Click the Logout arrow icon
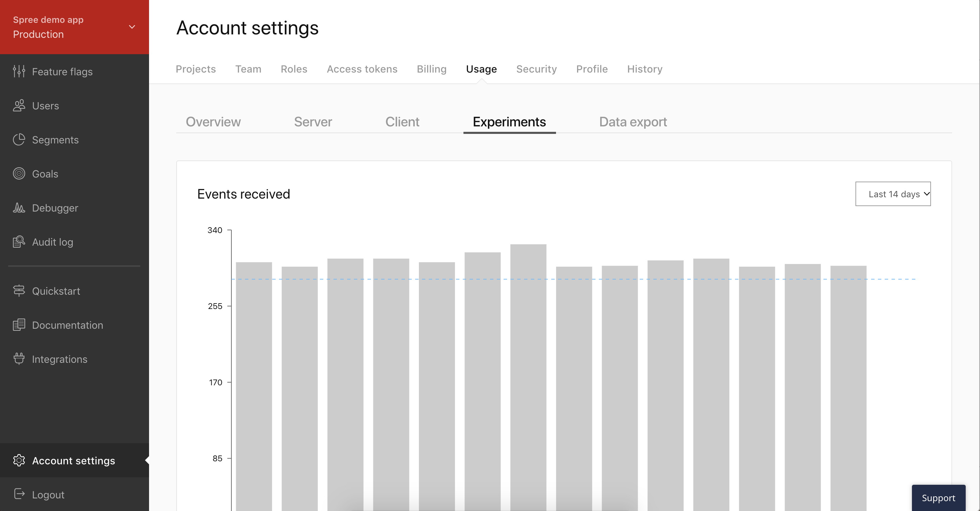Viewport: 980px width, 511px height. (19, 494)
